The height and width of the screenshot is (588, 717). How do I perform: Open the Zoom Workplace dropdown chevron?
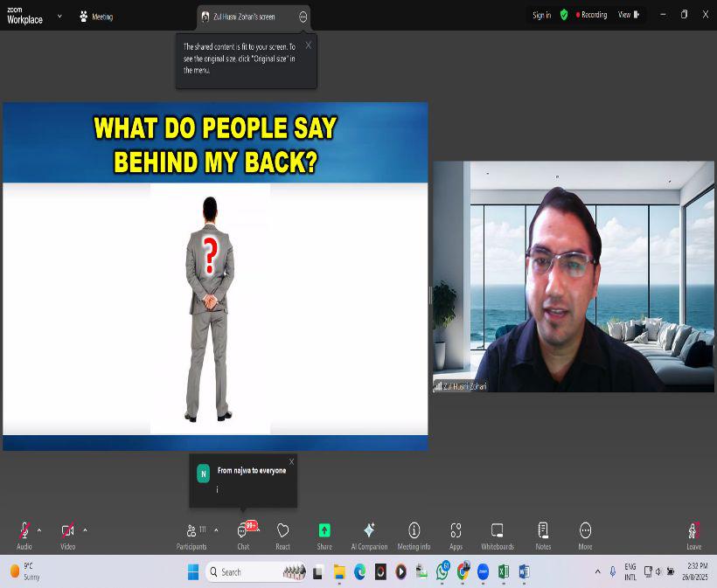[59, 16]
